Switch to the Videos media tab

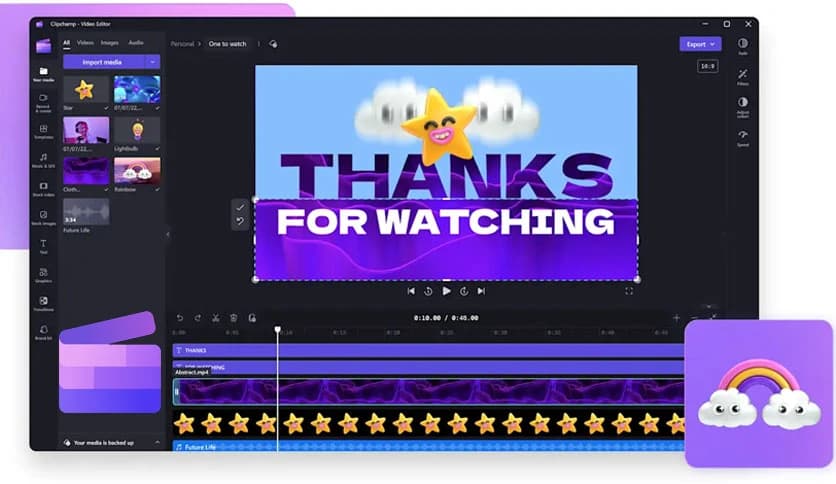[85, 43]
